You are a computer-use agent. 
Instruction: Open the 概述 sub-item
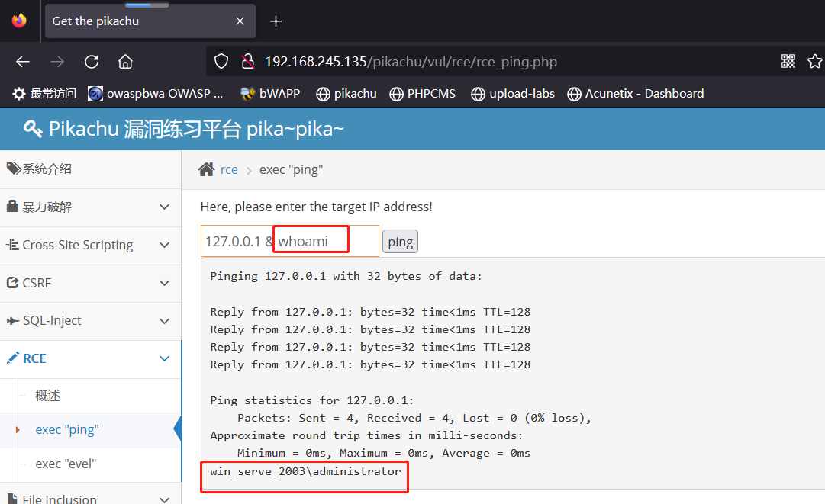(47, 396)
